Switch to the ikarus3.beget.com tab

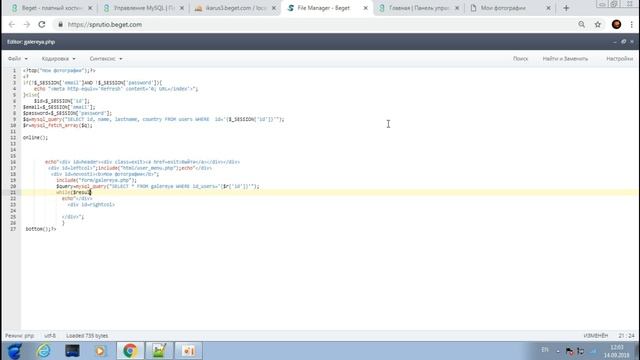point(235,8)
